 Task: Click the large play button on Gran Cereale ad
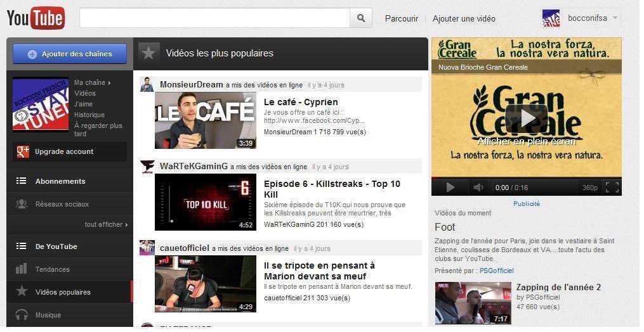(x=526, y=118)
